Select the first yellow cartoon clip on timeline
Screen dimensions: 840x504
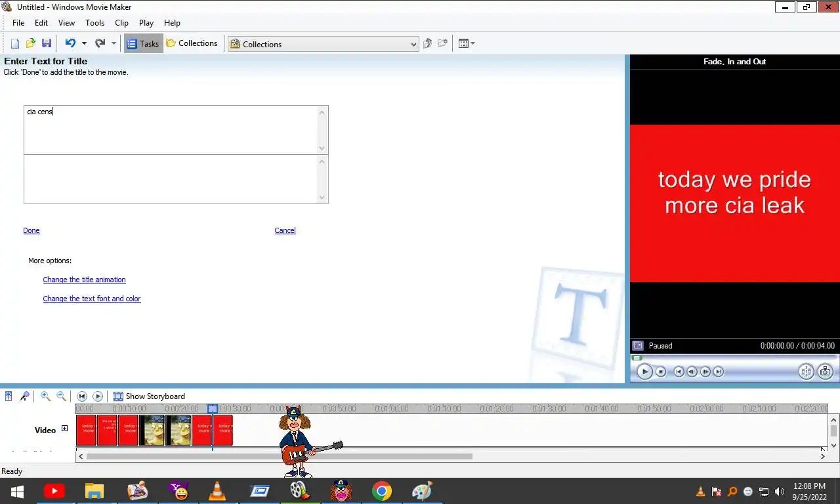[x=152, y=430]
